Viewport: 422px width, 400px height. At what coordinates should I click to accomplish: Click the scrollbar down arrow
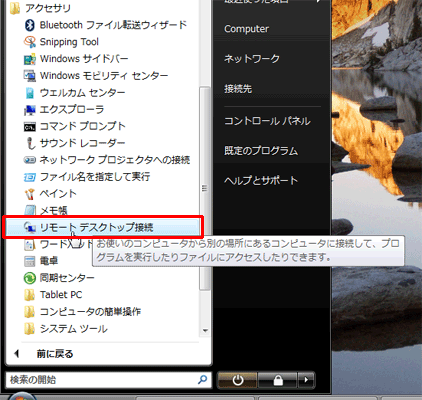205,331
